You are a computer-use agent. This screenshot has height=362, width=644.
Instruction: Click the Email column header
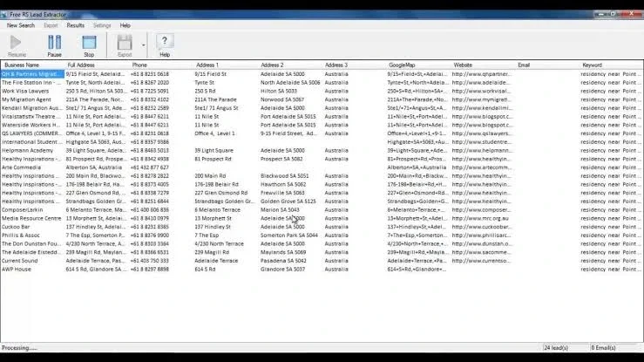[548, 65]
